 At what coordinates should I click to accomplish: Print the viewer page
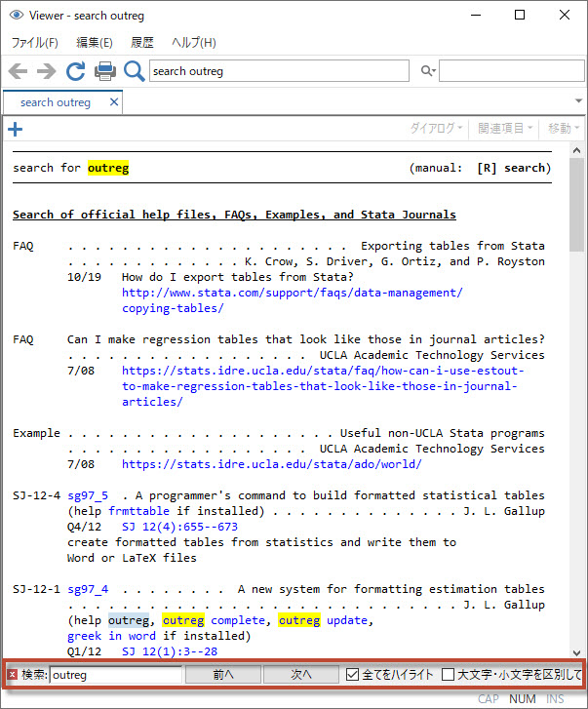pos(105,71)
